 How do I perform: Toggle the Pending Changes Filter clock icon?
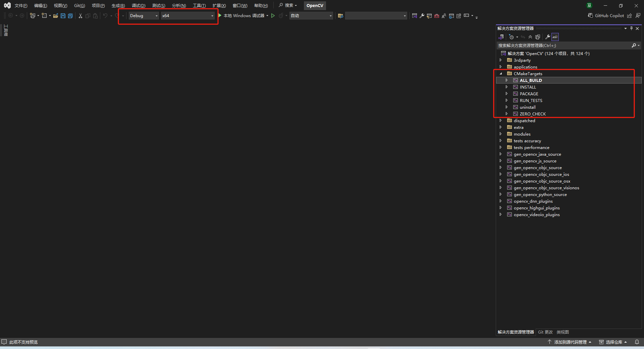(512, 37)
